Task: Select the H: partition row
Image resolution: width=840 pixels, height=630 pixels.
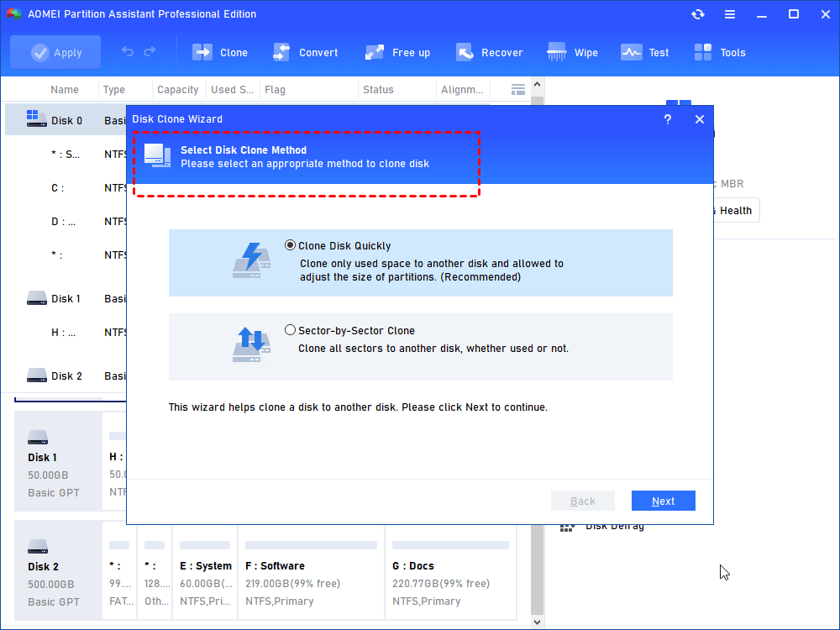Action: (x=66, y=332)
